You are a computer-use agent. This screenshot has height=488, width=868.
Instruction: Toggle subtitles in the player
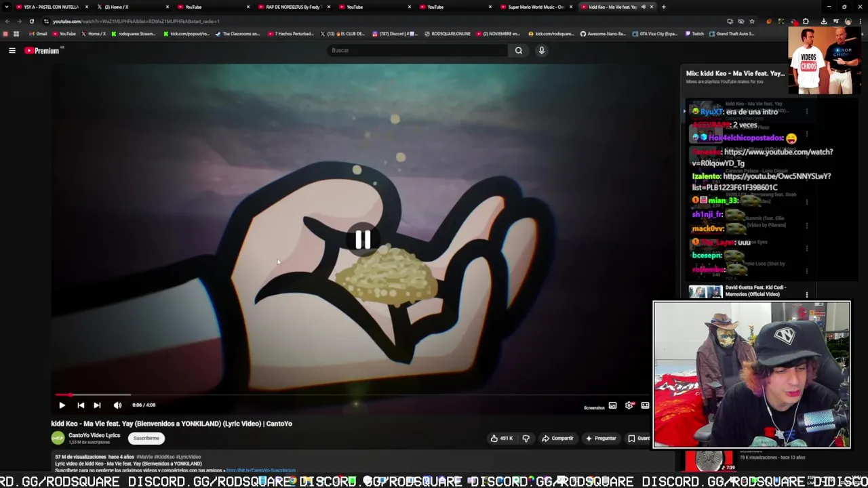[x=612, y=405]
